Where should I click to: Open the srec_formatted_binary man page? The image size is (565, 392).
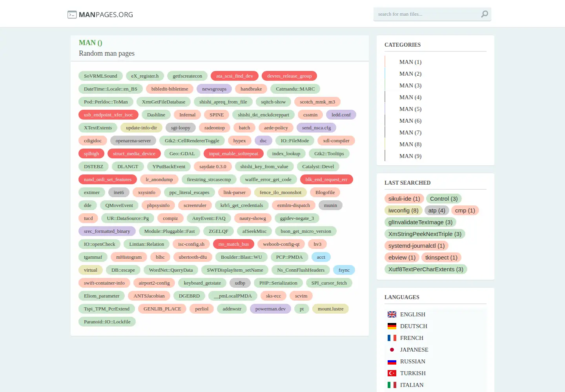(107, 231)
